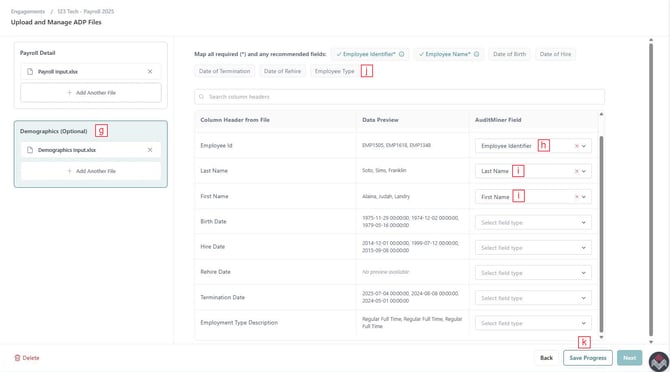Click the trash icon next to Delete
This screenshot has width=670, height=372.
coord(18,358)
